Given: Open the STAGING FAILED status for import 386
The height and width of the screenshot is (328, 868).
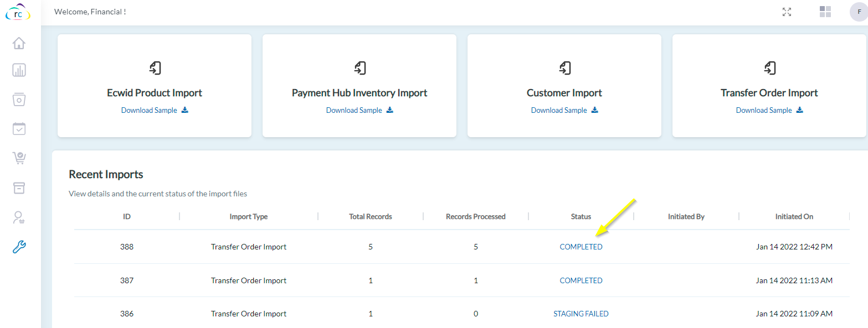Looking at the screenshot, I should [x=581, y=314].
